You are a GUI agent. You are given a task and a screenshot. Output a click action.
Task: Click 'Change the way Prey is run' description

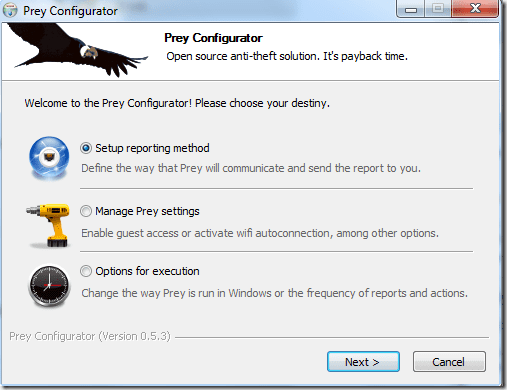click(275, 293)
